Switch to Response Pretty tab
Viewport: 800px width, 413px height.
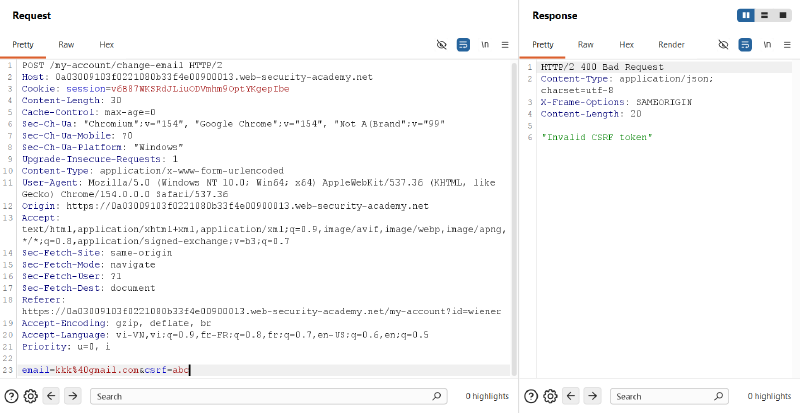(543, 45)
